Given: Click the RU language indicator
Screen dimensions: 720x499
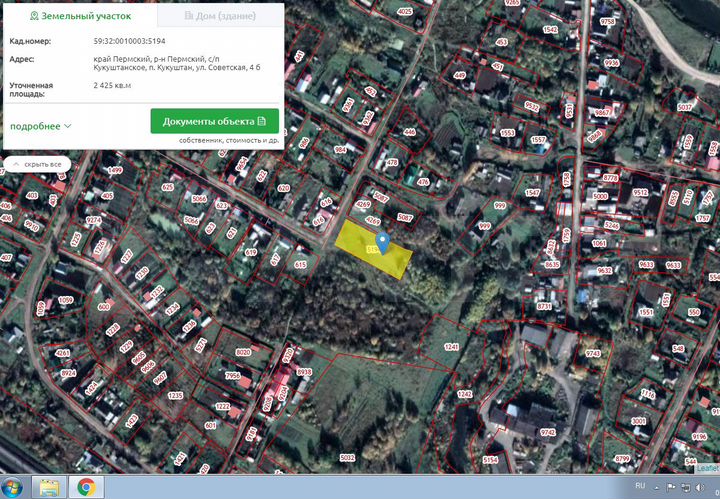Looking at the screenshot, I should coord(640,487).
